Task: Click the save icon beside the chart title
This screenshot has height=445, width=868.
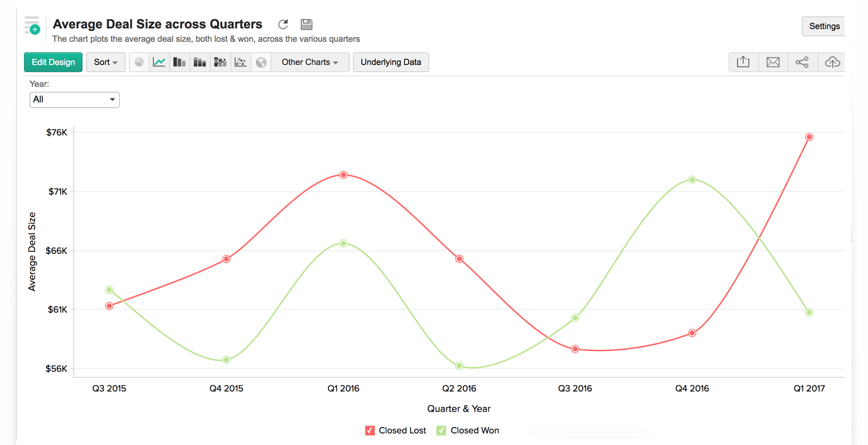Action: (307, 24)
